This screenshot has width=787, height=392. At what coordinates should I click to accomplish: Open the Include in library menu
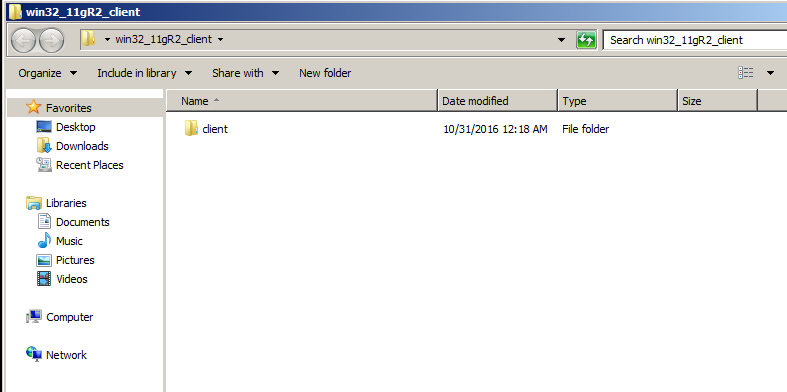click(x=145, y=73)
